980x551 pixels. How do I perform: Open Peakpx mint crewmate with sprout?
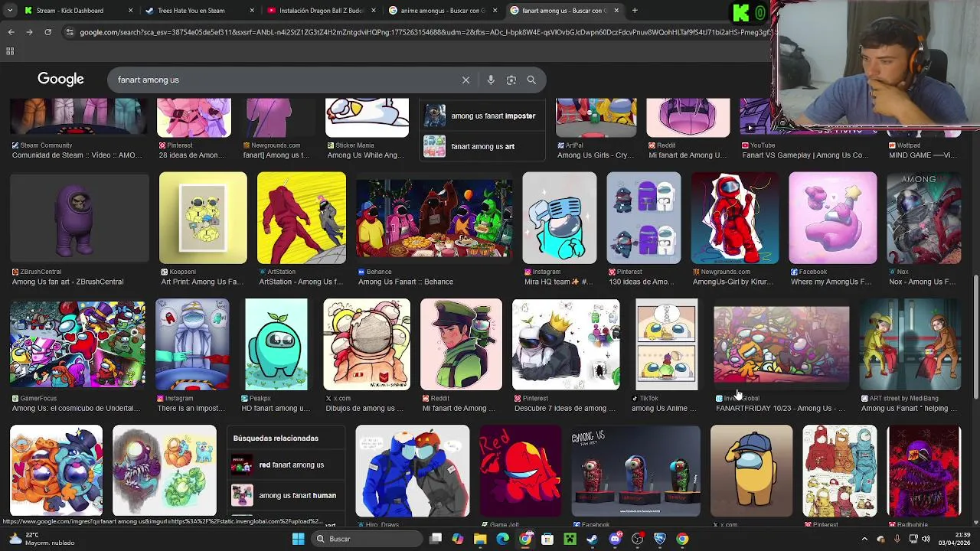(276, 344)
